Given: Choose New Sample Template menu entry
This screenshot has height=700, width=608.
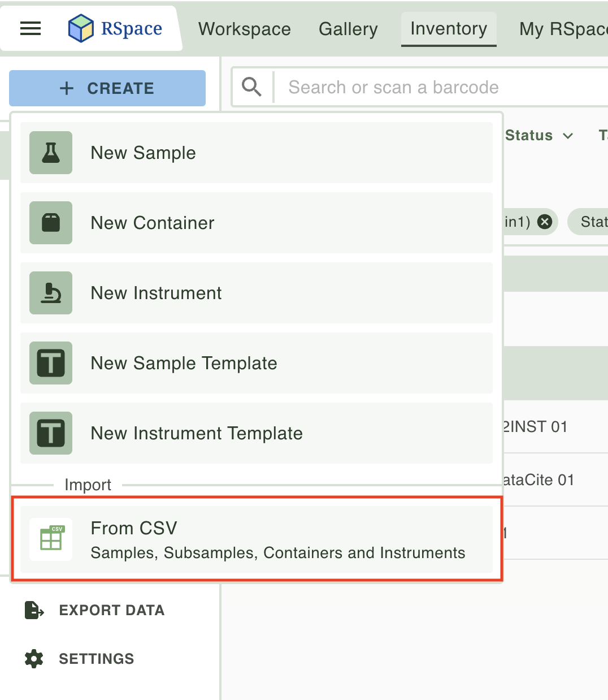Looking at the screenshot, I should pos(257,363).
